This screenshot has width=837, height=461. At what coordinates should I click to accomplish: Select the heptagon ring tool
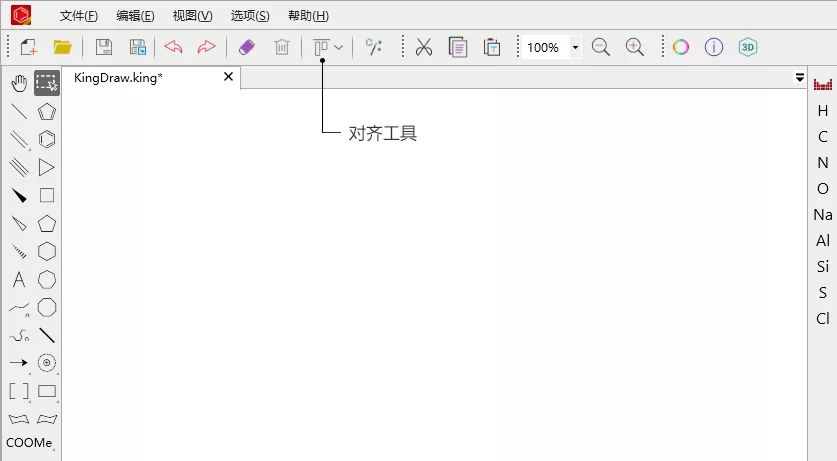click(x=47, y=279)
